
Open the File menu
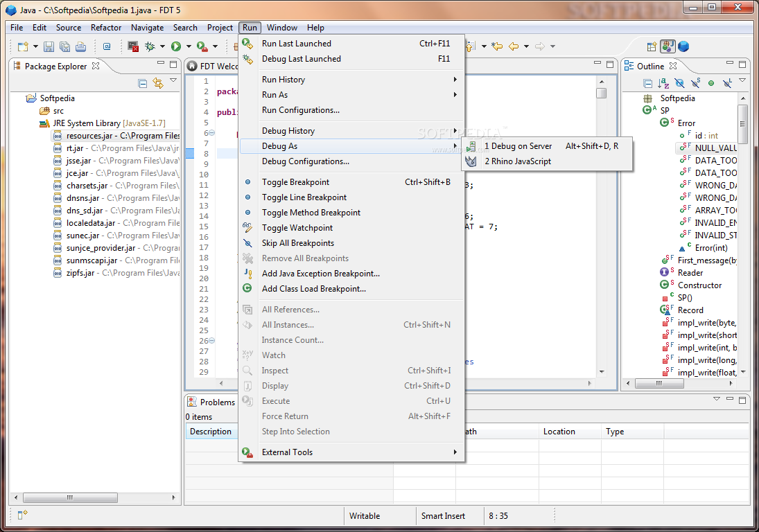[x=17, y=28]
